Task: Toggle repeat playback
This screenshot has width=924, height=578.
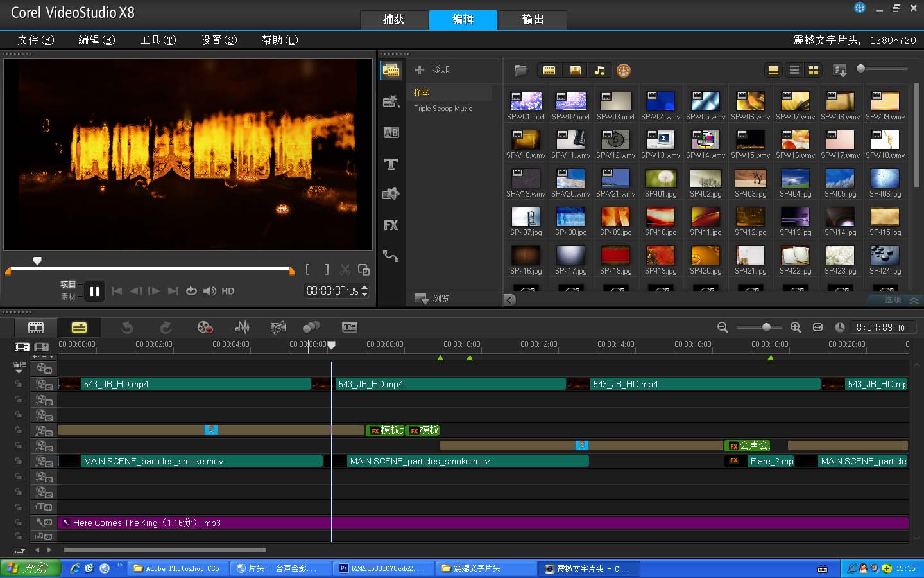Action: (x=191, y=291)
